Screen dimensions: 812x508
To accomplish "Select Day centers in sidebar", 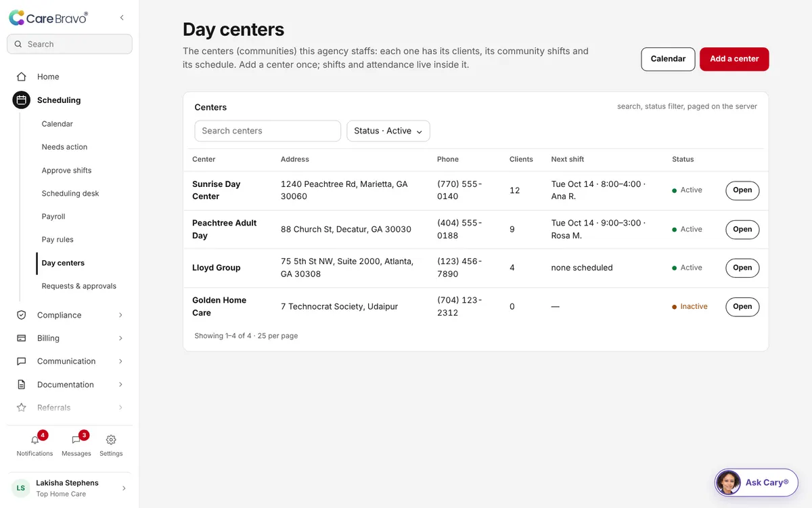I will pos(63,263).
